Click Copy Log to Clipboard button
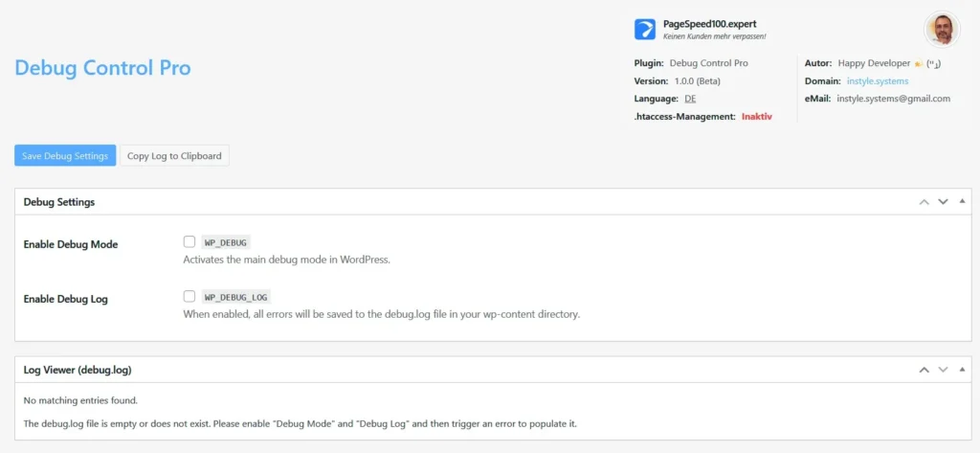 coord(174,156)
